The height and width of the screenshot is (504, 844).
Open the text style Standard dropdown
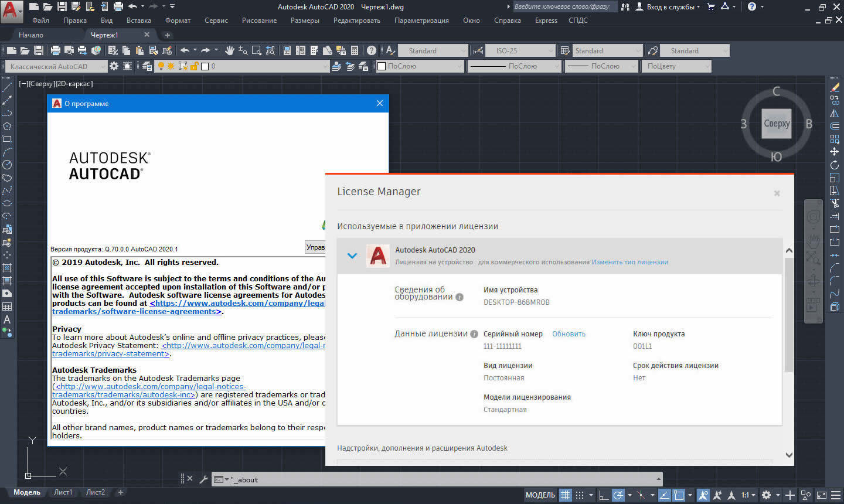(x=433, y=50)
